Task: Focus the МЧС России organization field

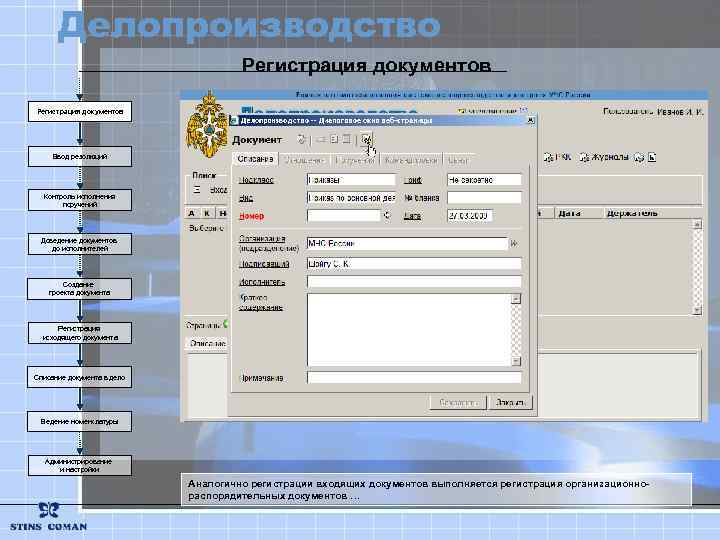Action: pyautogui.click(x=407, y=243)
